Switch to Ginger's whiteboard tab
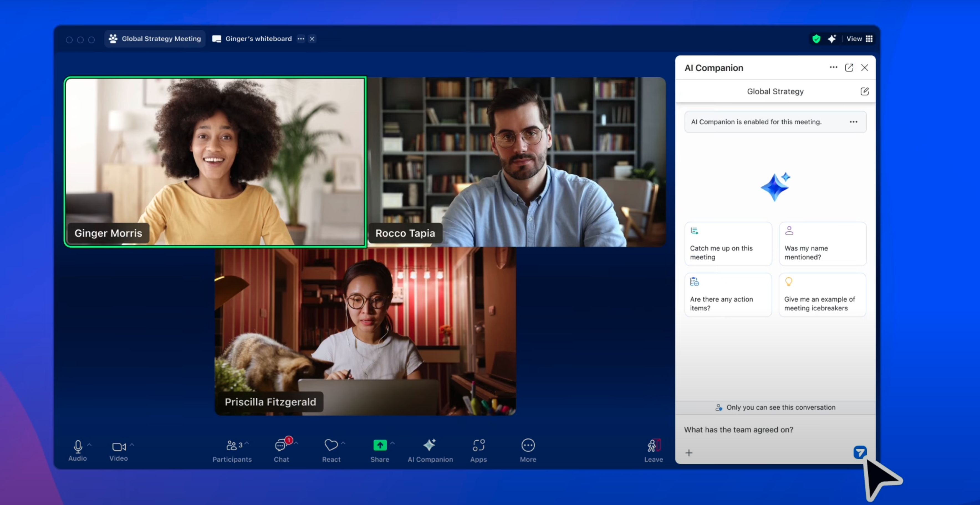 coord(252,39)
